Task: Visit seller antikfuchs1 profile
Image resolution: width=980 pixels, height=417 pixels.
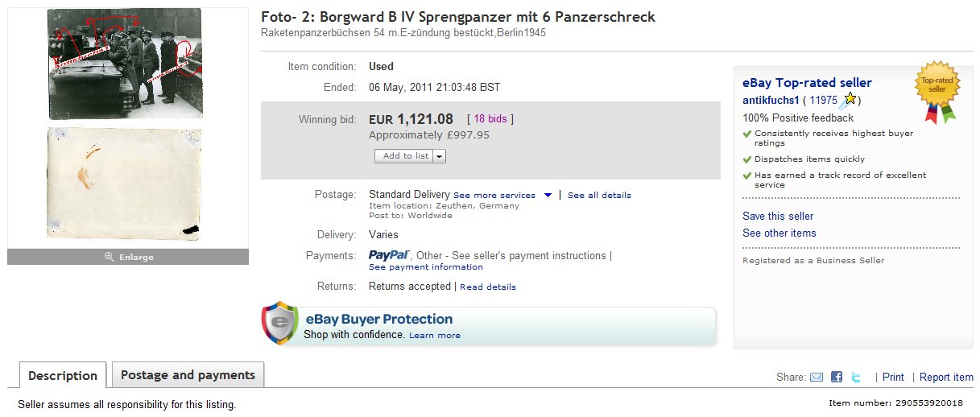Action: pos(771,101)
